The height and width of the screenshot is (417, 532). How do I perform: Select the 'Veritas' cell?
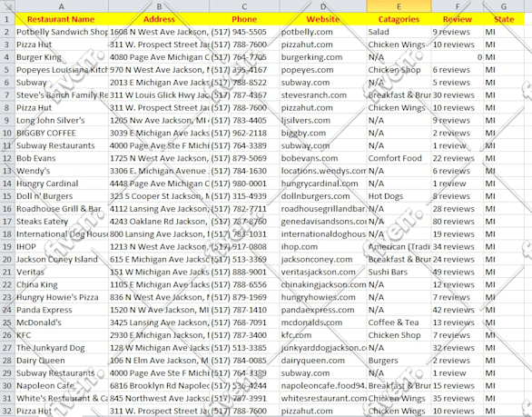[62, 272]
